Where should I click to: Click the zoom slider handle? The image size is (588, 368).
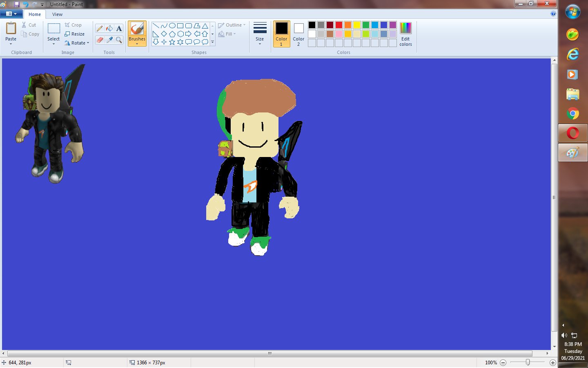[528, 362]
